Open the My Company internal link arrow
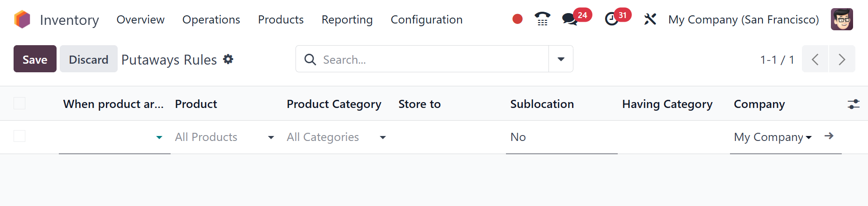Screen dimensions: 868x206 [x=829, y=136]
